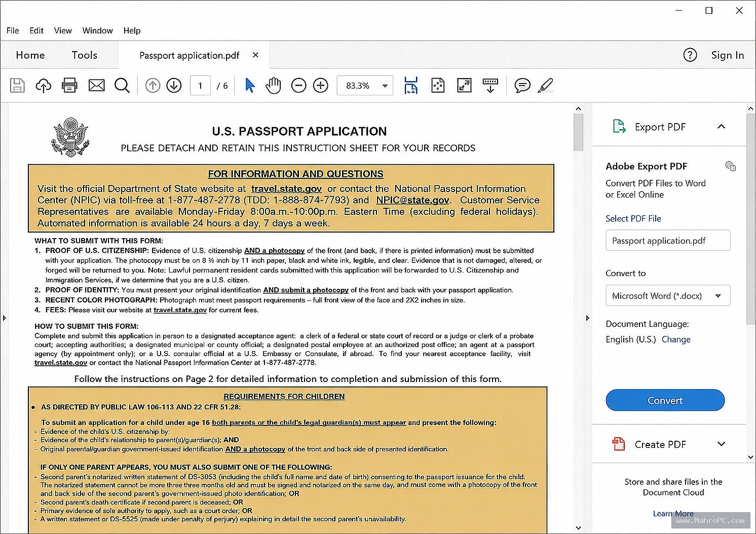Open the Help menu

pos(132,30)
